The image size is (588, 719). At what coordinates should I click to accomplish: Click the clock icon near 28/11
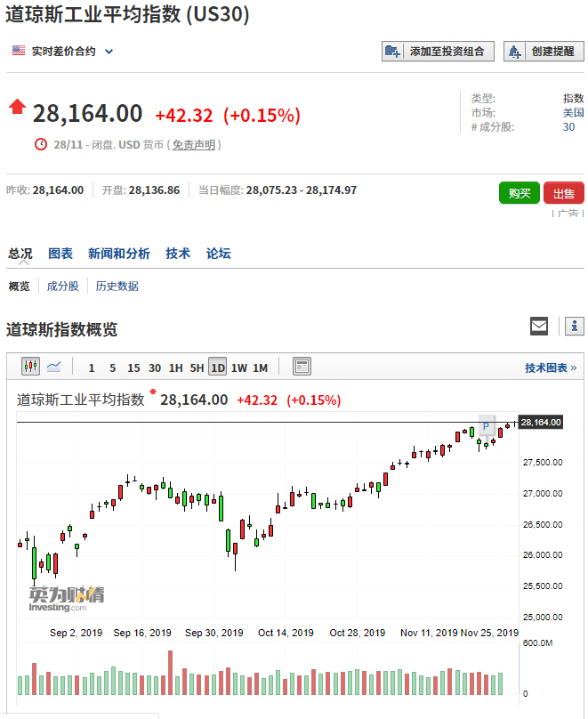click(x=41, y=144)
